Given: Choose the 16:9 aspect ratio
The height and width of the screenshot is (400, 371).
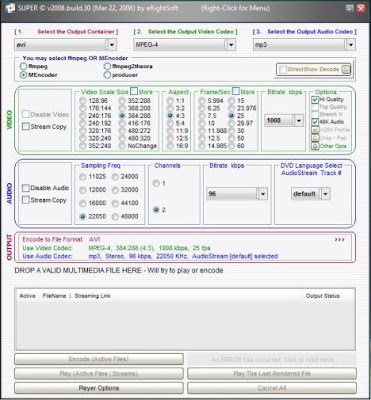Looking at the screenshot, I should pyautogui.click(x=170, y=146).
